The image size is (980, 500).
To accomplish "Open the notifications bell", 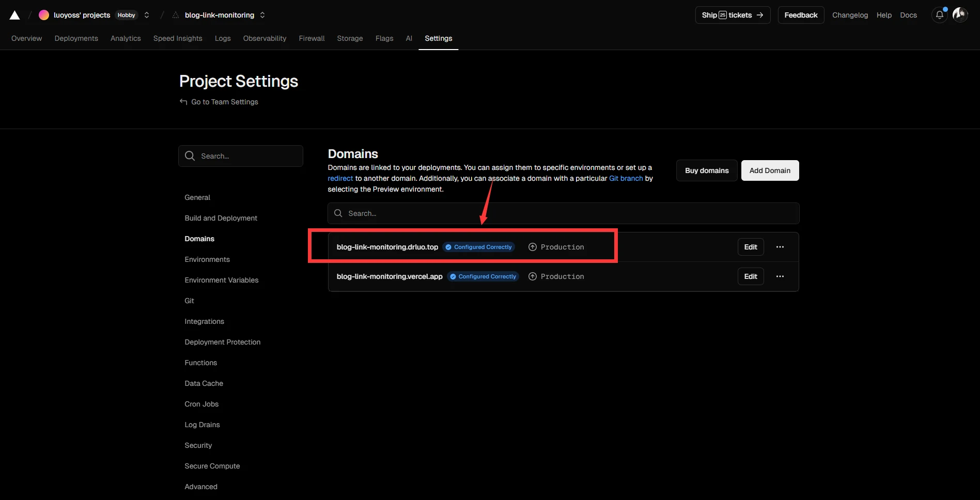I will point(939,15).
